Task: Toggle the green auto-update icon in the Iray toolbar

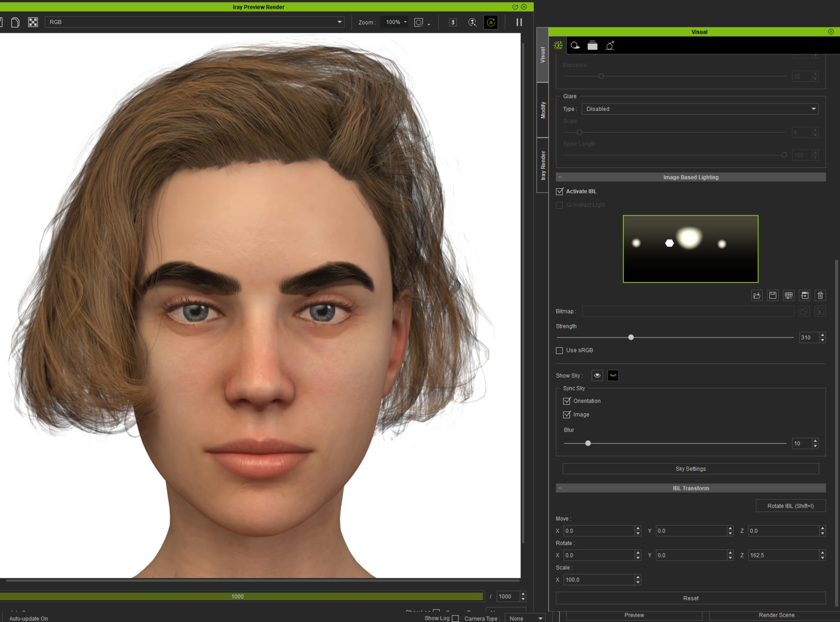Action: pos(491,22)
